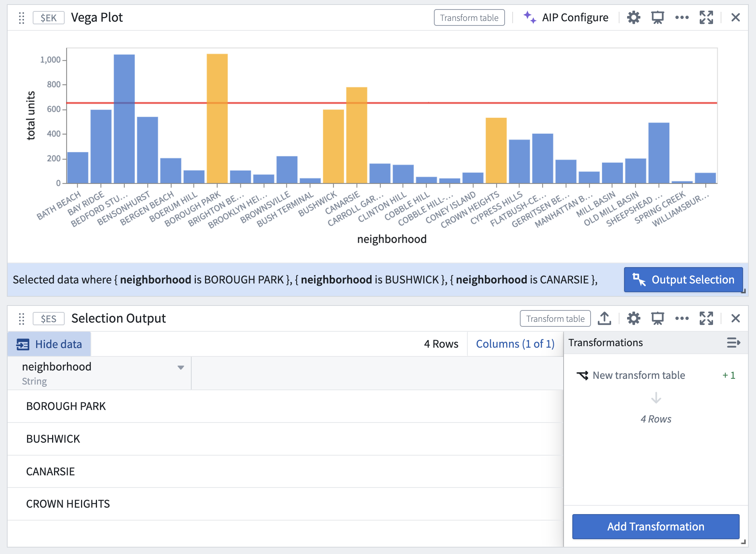Click the red threshold line in chart
The width and height of the screenshot is (756, 554).
coord(392,103)
